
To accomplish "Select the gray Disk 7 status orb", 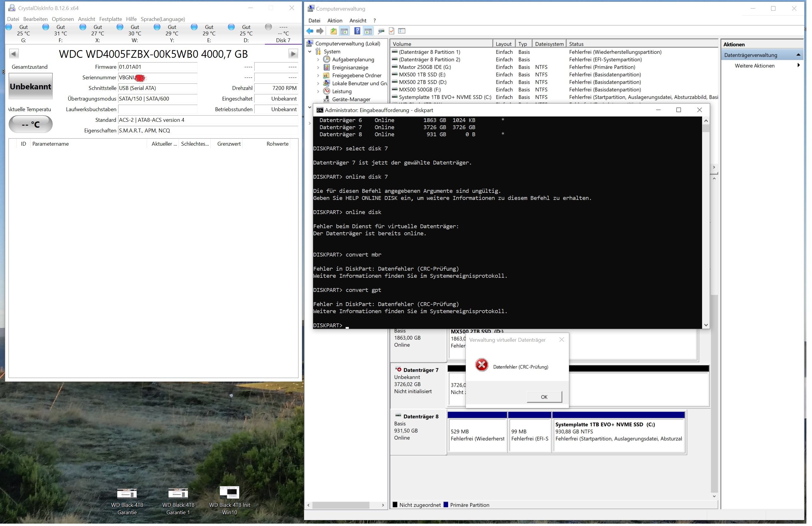I will click(268, 27).
